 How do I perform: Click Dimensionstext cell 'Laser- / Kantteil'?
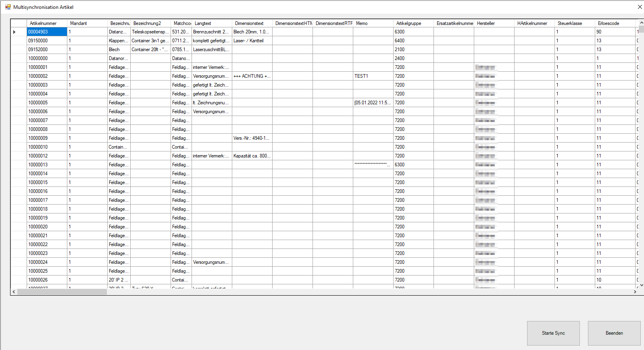coord(252,41)
